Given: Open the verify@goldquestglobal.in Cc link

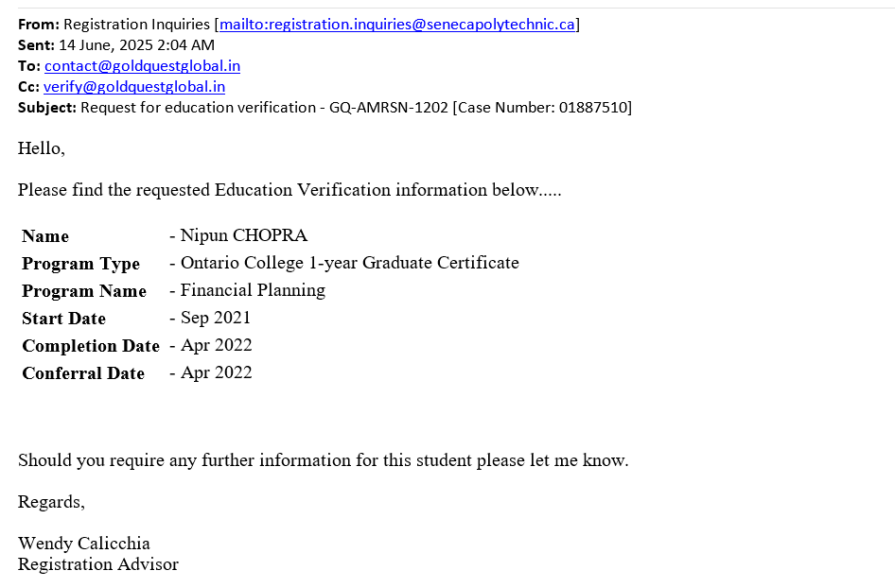Looking at the screenshot, I should click(x=134, y=87).
